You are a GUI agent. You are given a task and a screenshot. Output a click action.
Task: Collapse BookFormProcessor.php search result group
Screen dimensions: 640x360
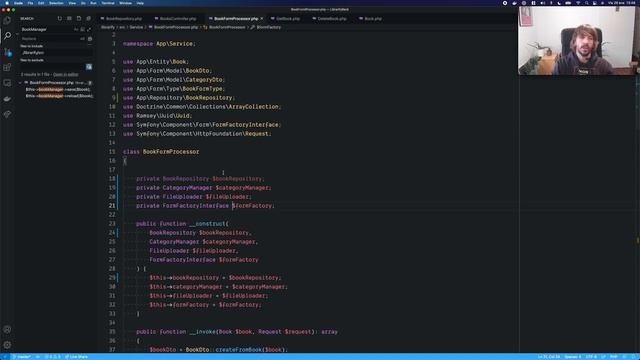20,83
